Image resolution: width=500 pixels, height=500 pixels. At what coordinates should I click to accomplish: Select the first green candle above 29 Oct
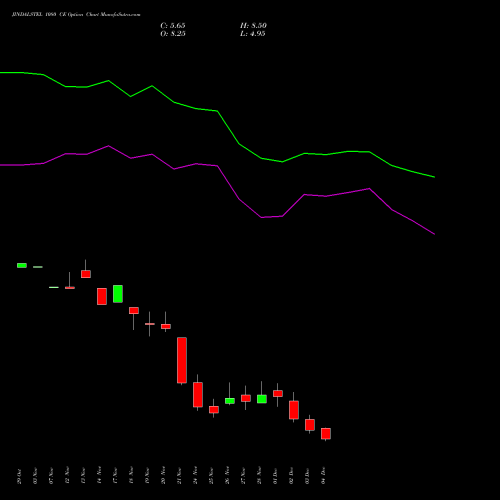pos(22,265)
